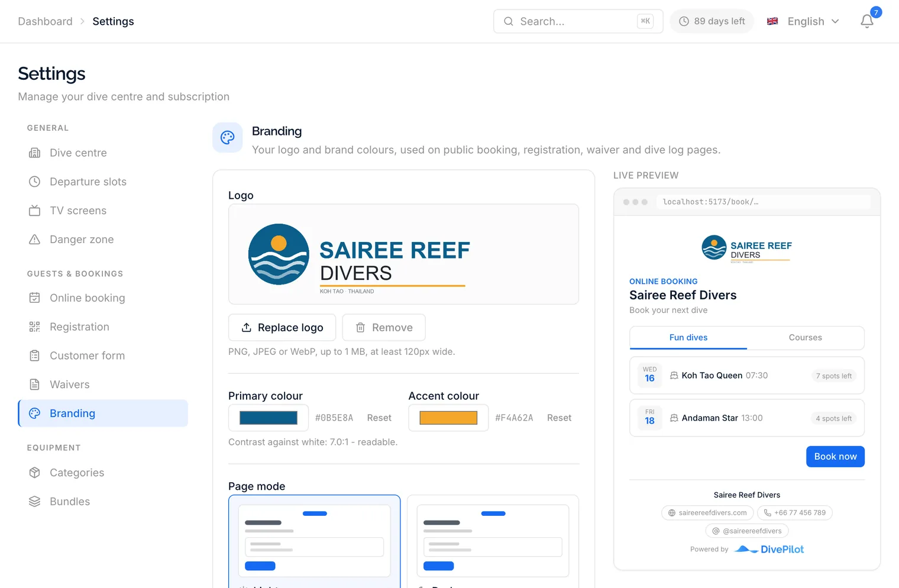This screenshot has height=588, width=899.
Task: Reset the accent colour
Action: point(559,418)
